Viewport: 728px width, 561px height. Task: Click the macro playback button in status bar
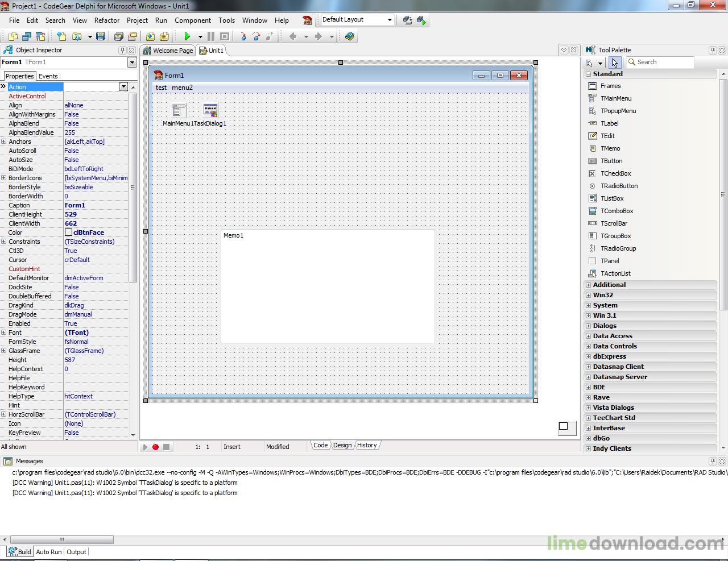(x=145, y=447)
